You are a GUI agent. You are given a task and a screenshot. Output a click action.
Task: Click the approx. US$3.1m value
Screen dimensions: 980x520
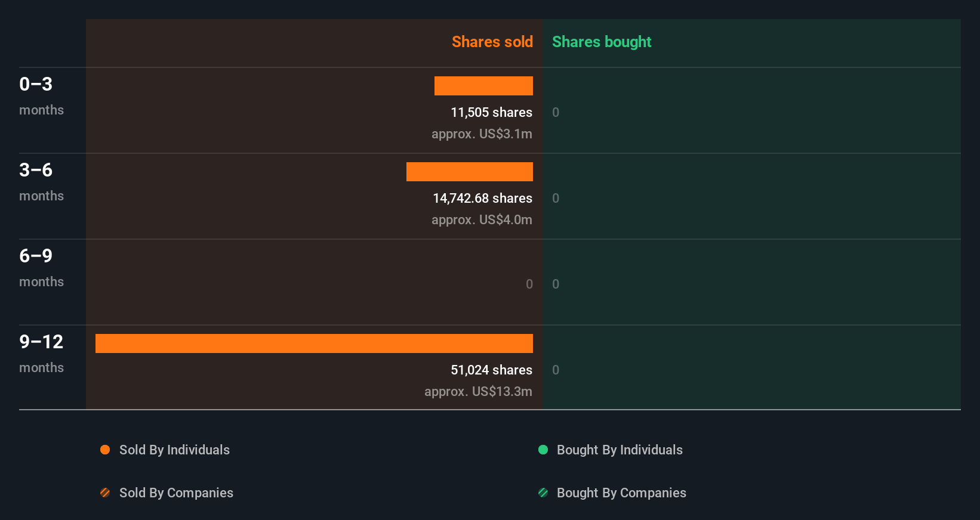point(482,134)
